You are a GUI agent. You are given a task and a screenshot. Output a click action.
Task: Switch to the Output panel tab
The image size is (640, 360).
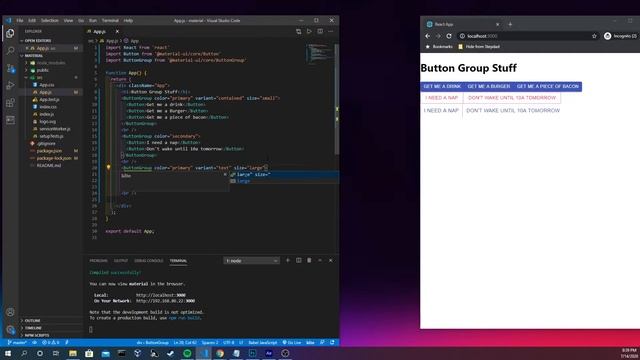pyautogui.click(x=121, y=261)
